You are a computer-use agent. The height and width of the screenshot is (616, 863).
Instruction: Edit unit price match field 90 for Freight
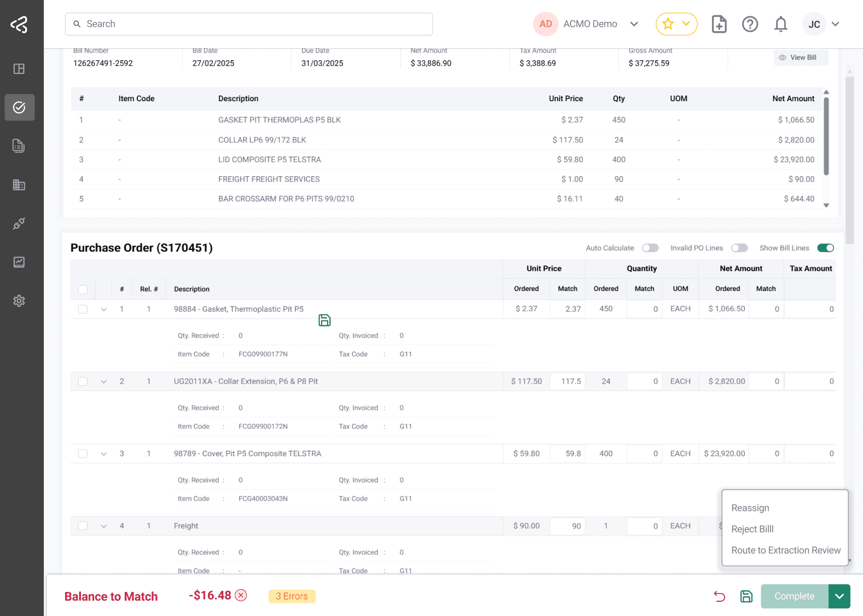[x=567, y=526]
